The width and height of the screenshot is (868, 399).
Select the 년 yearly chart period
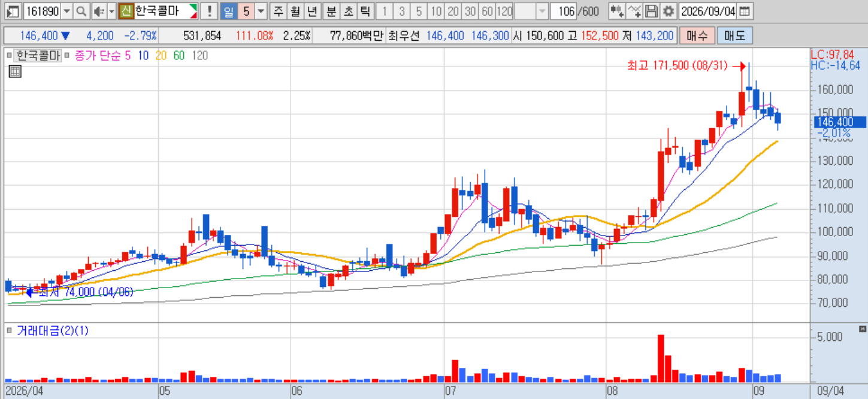[312, 11]
